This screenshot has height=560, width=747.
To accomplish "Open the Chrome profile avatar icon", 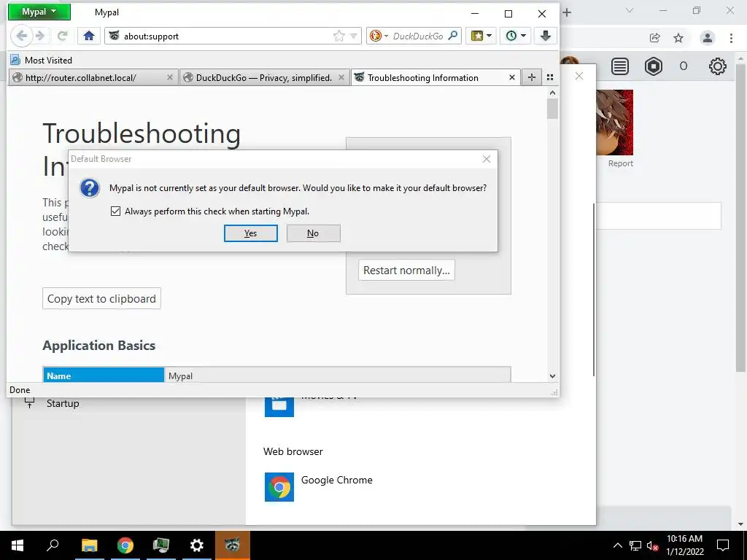I will pos(708,38).
